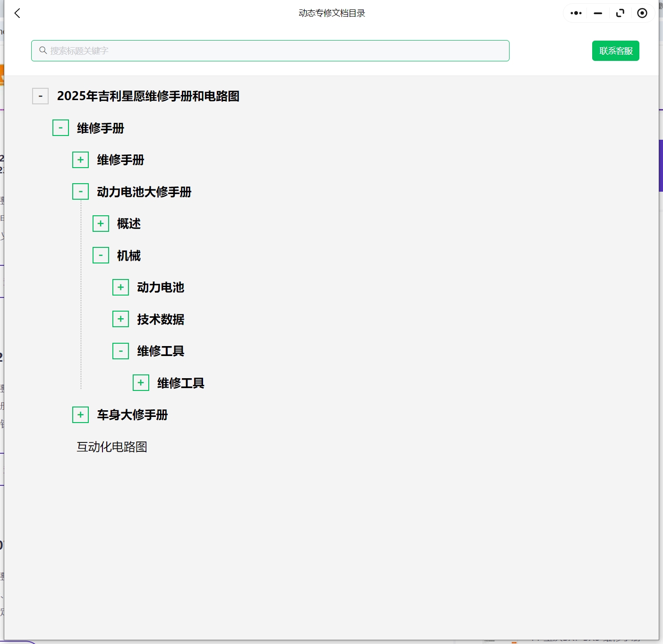This screenshot has height=644, width=663.
Task: Expand the 概述 node
Action: tap(101, 223)
